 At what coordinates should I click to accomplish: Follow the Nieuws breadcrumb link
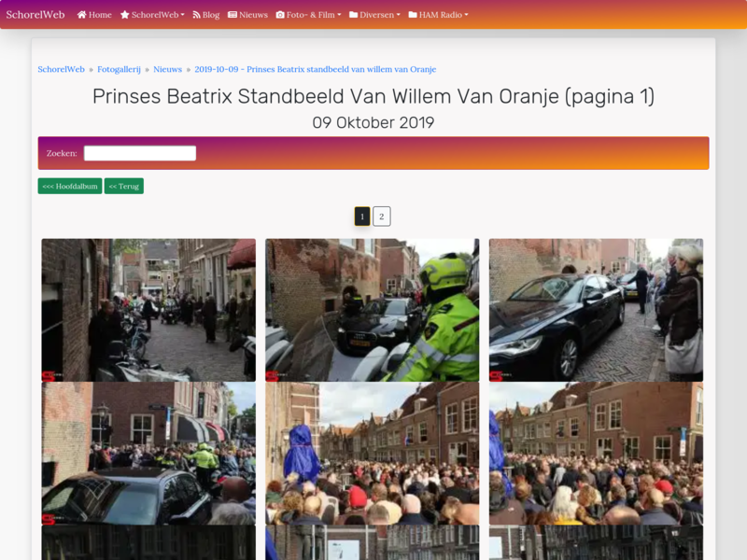click(168, 69)
